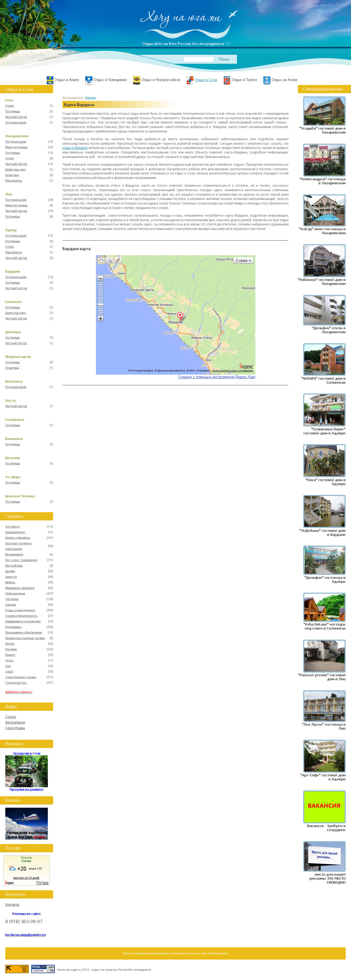Open airport schedule plane banner

pyautogui.click(x=27, y=823)
